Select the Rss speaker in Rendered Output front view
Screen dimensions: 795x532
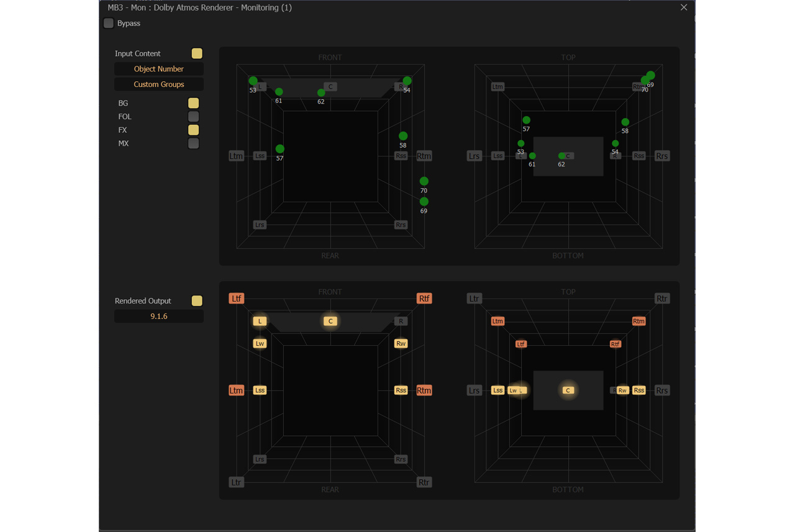[x=401, y=390]
